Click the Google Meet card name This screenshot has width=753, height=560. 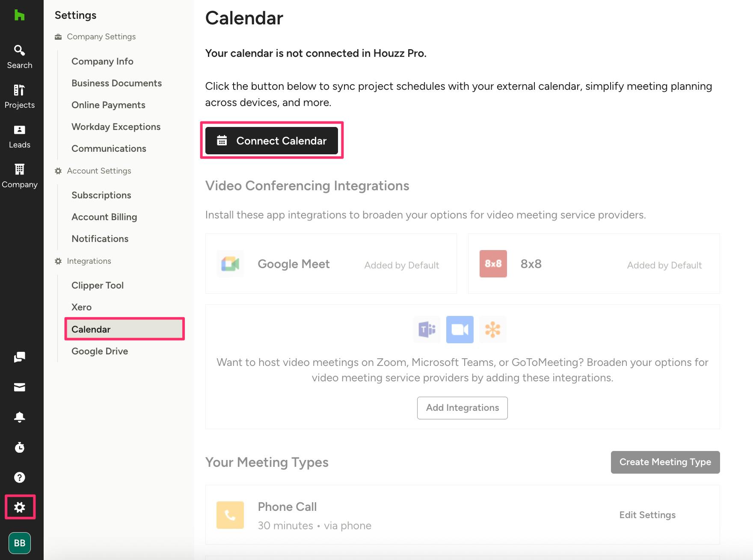pyautogui.click(x=293, y=264)
